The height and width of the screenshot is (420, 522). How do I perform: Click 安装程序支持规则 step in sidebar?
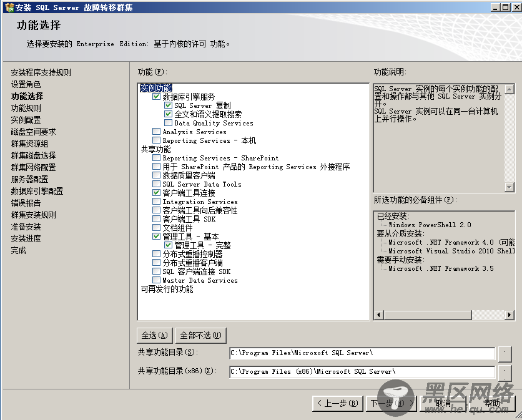click(41, 72)
